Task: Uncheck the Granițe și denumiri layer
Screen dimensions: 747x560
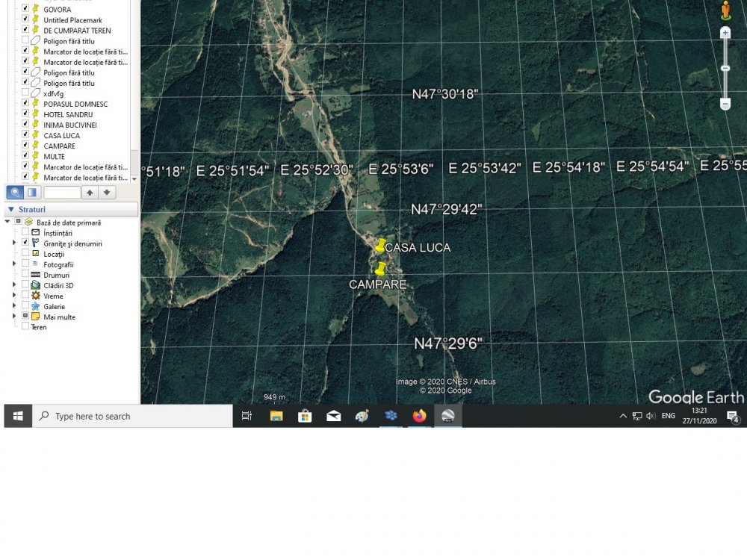Action: [25, 243]
